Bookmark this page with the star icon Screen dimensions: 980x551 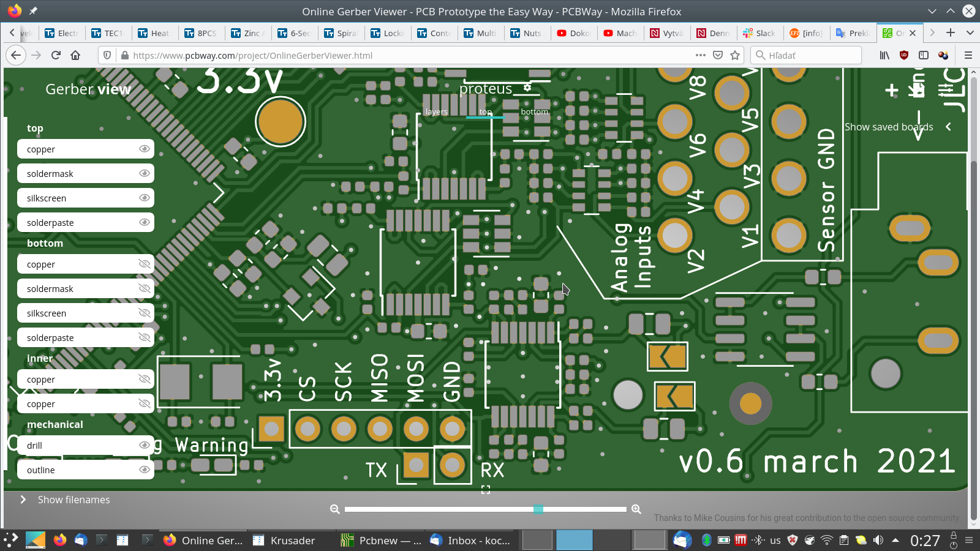click(735, 55)
